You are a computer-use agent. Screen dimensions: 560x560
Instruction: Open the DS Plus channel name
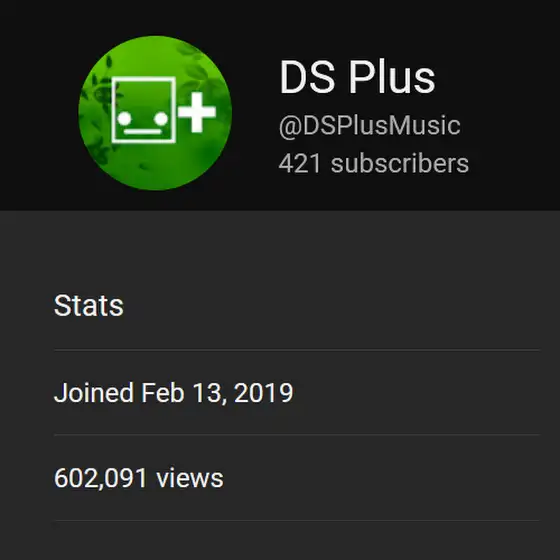[357, 77]
